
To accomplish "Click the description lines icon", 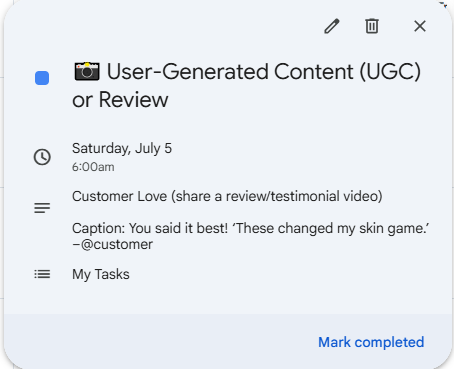I will [42, 208].
